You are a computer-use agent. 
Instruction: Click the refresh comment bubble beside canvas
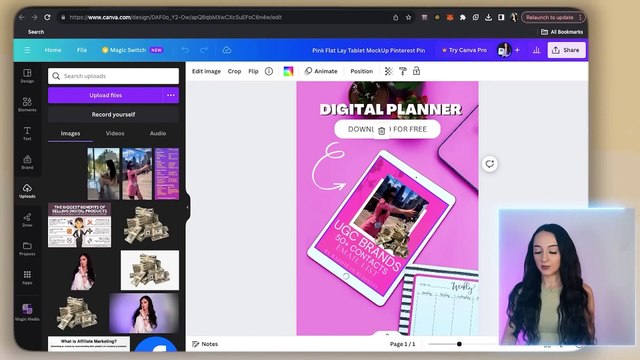coord(489,164)
